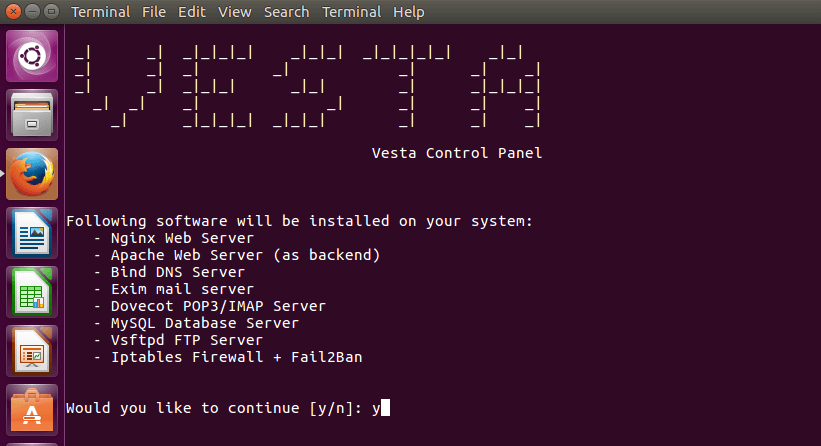Open the Terminal application menu
The image size is (821, 446).
point(101,12)
